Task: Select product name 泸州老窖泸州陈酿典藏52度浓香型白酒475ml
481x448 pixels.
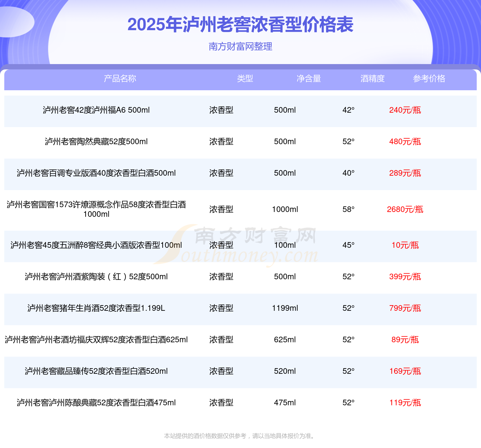Action: click(x=96, y=403)
